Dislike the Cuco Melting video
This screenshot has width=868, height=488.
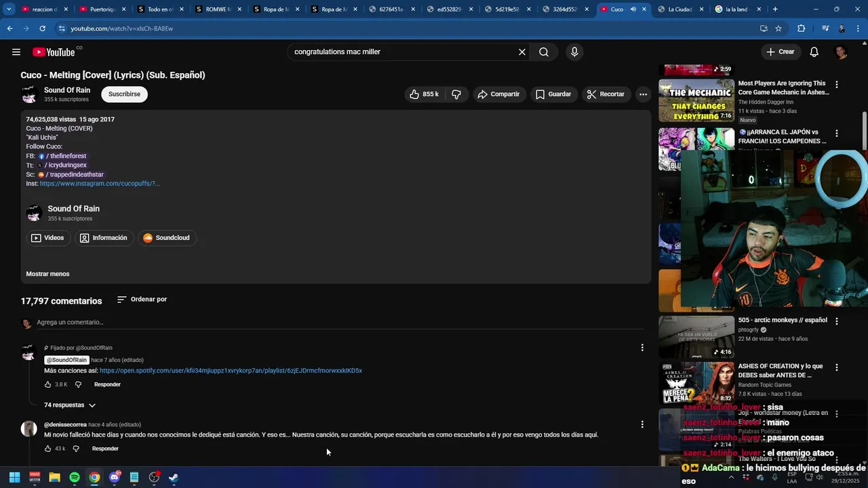456,94
